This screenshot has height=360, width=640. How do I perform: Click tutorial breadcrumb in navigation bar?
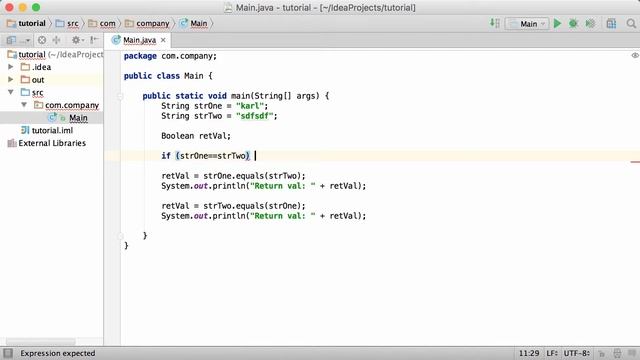(x=26, y=24)
